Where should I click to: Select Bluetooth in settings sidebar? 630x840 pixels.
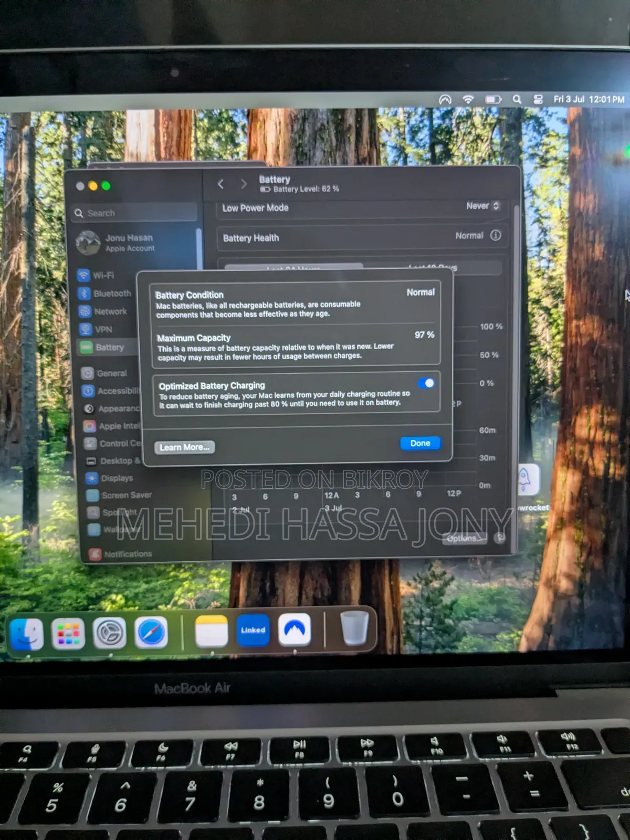tap(105, 293)
